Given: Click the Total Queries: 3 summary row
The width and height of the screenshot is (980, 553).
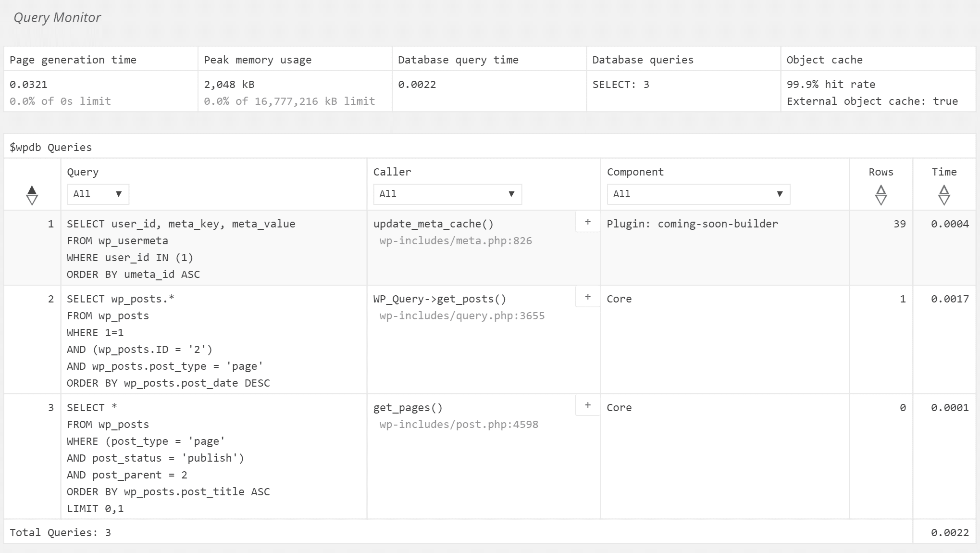Looking at the screenshot, I should click(x=61, y=532).
